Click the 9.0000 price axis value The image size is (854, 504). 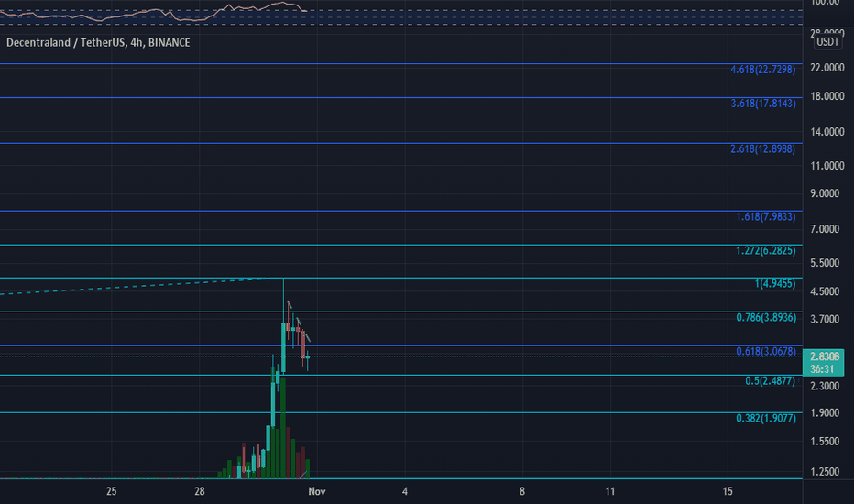pos(825,193)
